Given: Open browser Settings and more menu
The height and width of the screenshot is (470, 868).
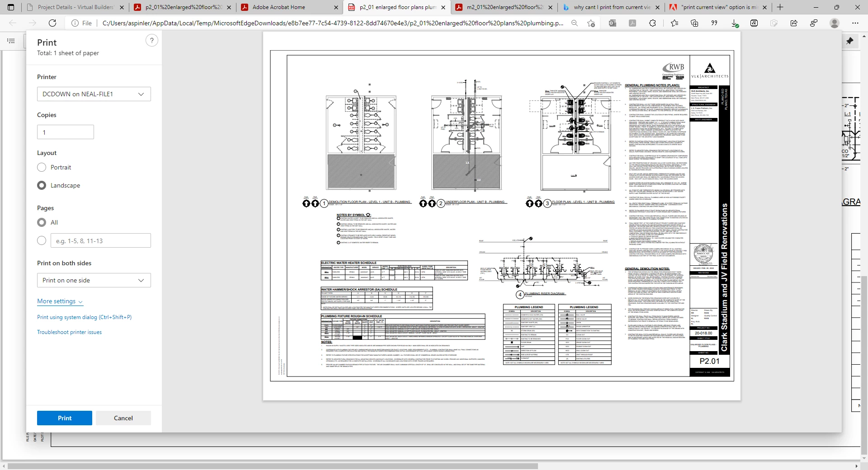Looking at the screenshot, I should (x=855, y=23).
